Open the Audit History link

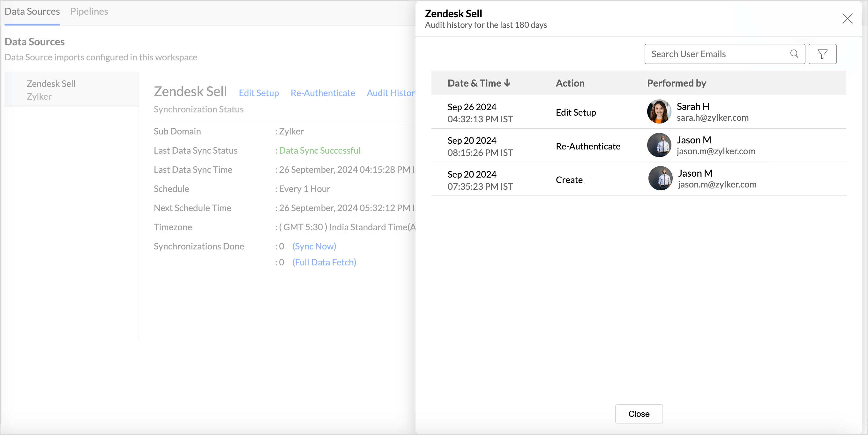[391, 93]
